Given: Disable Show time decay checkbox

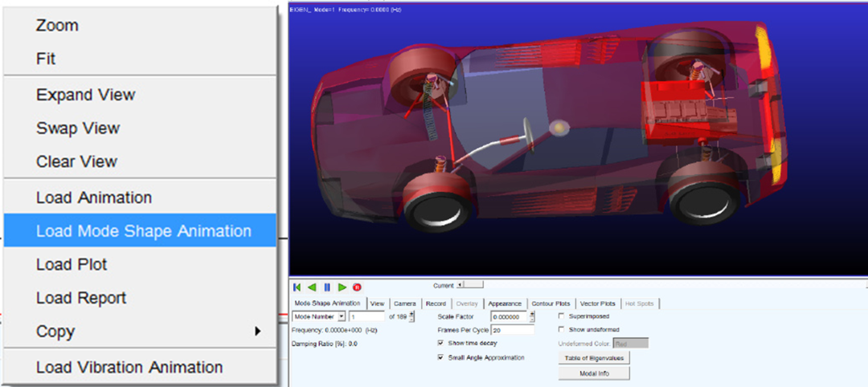Looking at the screenshot, I should coord(440,343).
